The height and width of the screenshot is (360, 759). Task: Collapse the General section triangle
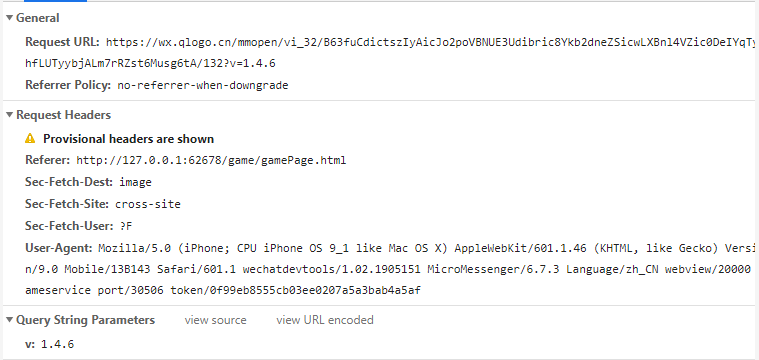[x=9, y=18]
